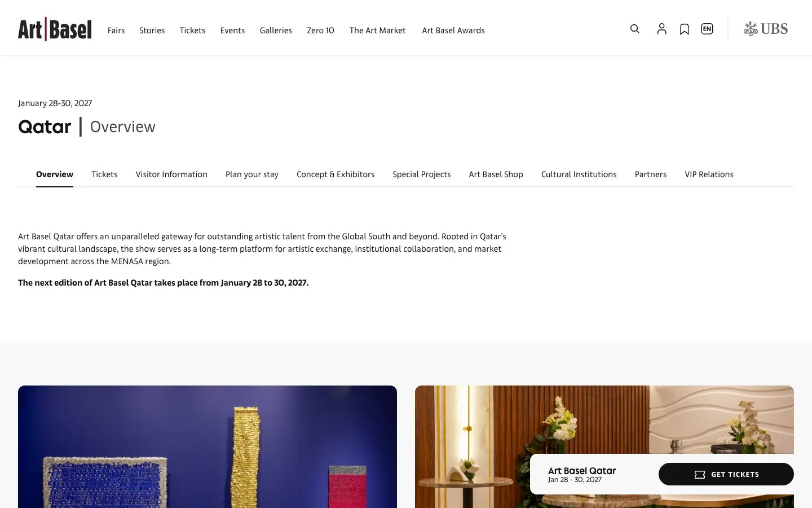This screenshot has height=508, width=812.
Task: Switch to the Partners tab
Action: coord(651,174)
